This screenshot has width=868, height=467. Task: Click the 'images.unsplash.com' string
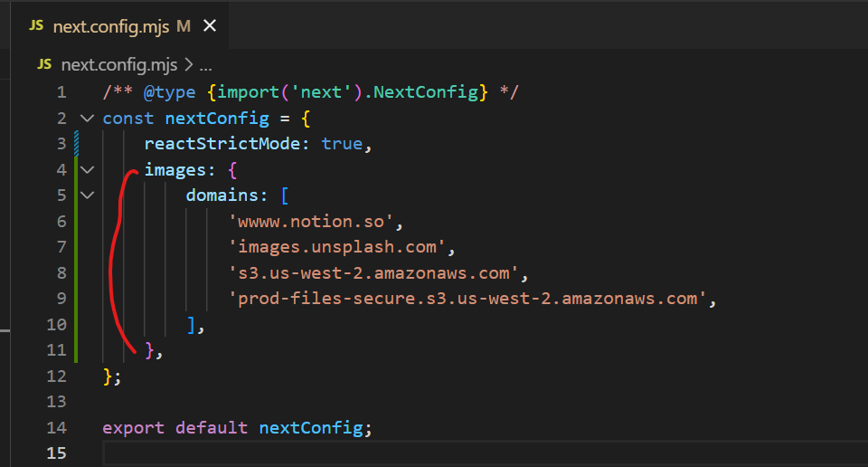[x=337, y=247]
